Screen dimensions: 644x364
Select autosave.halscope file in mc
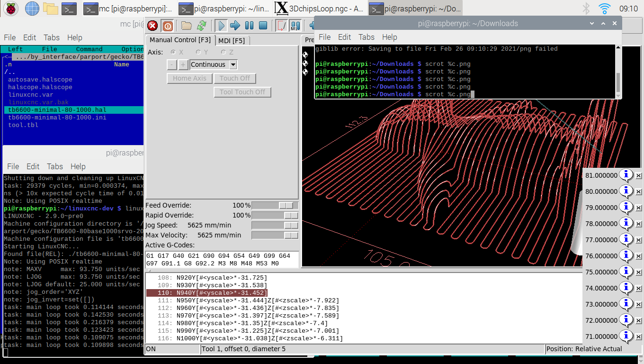click(x=40, y=80)
